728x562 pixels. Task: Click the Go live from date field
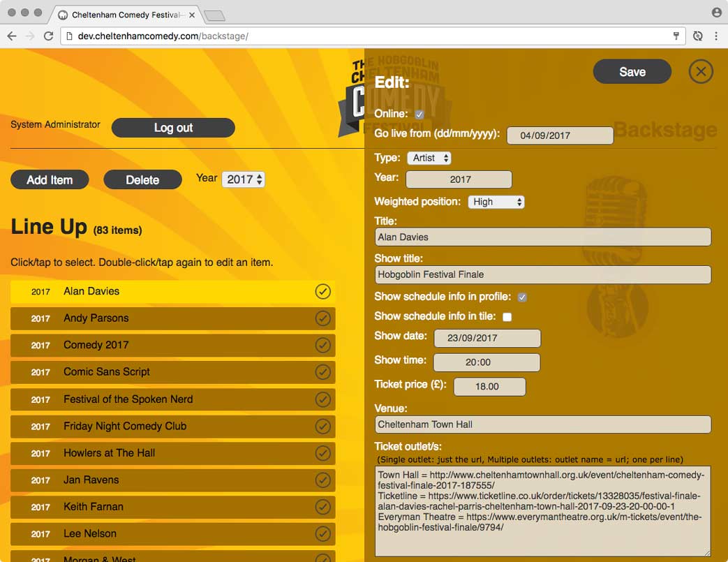click(560, 135)
